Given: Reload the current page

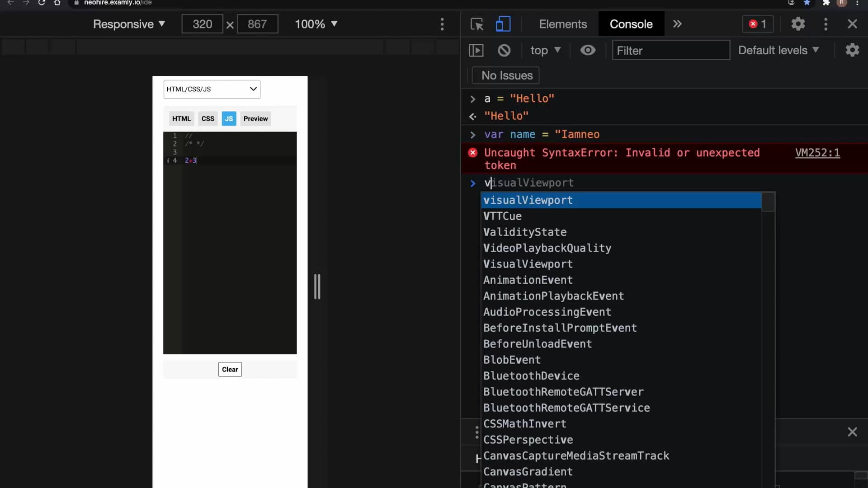Looking at the screenshot, I should (42, 3).
